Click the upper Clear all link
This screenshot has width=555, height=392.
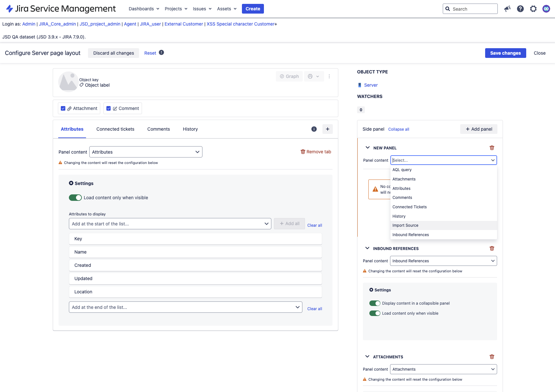click(315, 225)
